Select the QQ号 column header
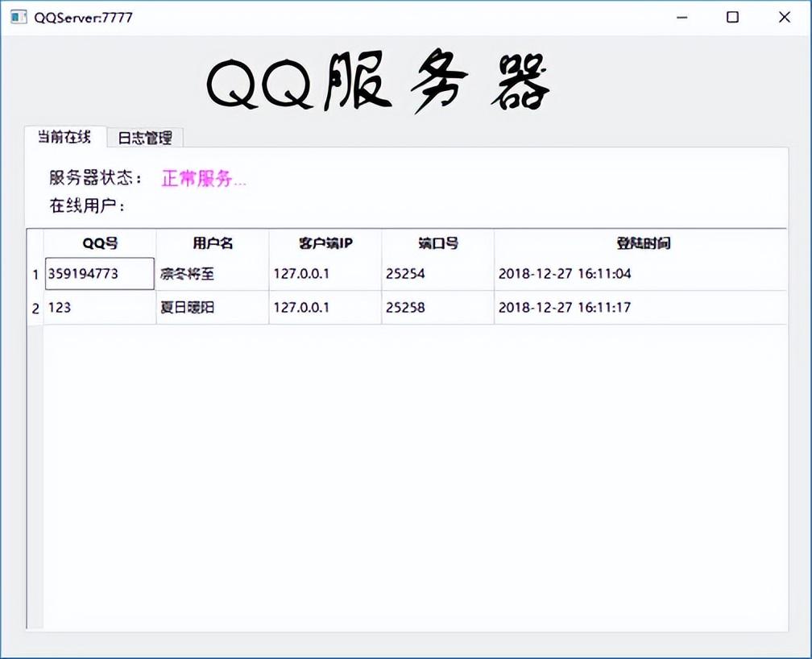 [100, 243]
